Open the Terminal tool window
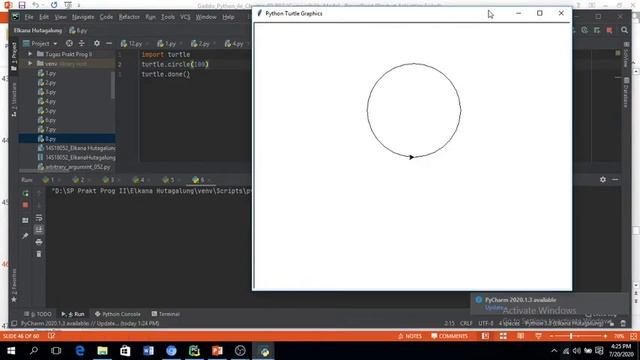 point(166,314)
